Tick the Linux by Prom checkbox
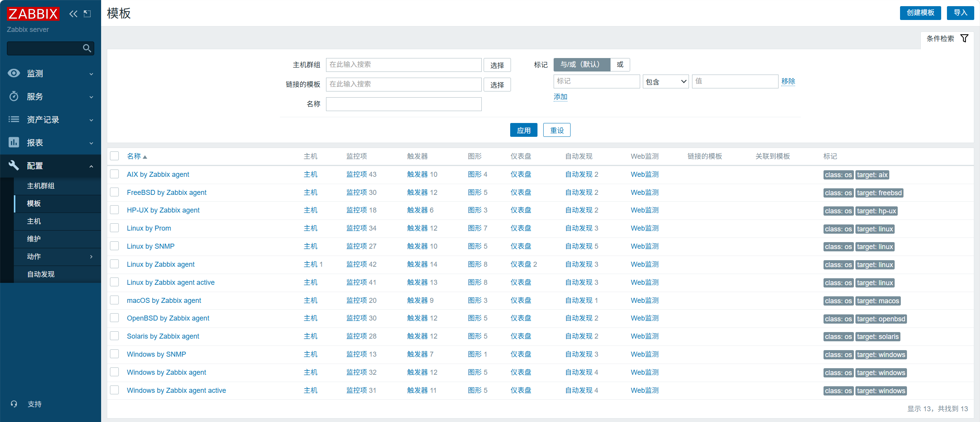980x422 pixels. [115, 228]
